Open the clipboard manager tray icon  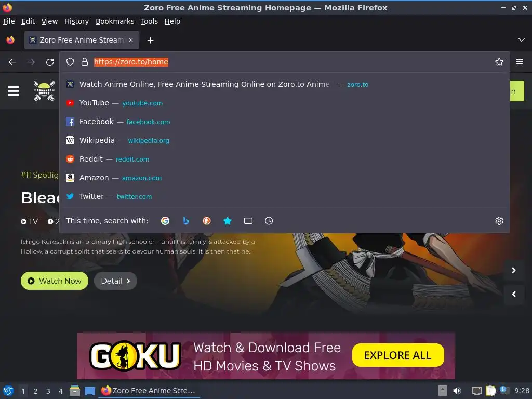(490, 391)
